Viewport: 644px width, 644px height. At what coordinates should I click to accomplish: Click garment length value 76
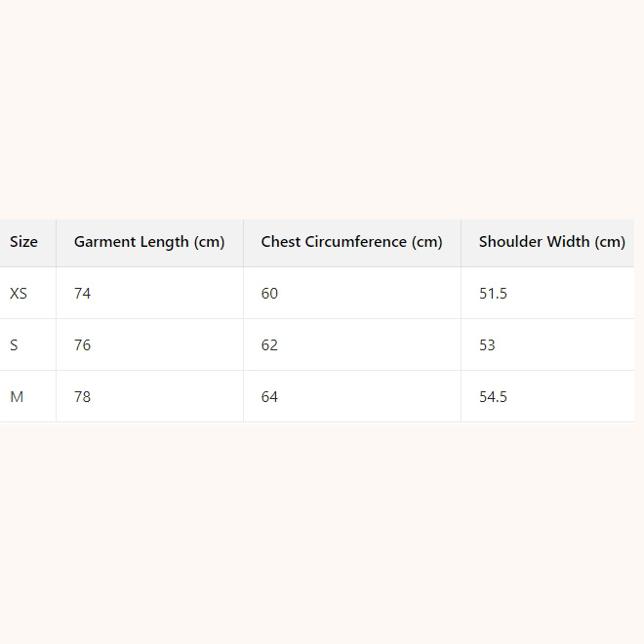(82, 344)
